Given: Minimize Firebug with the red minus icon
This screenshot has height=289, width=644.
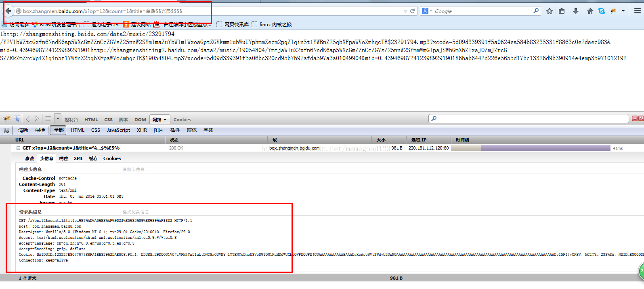Looking at the screenshot, I should [x=635, y=118].
